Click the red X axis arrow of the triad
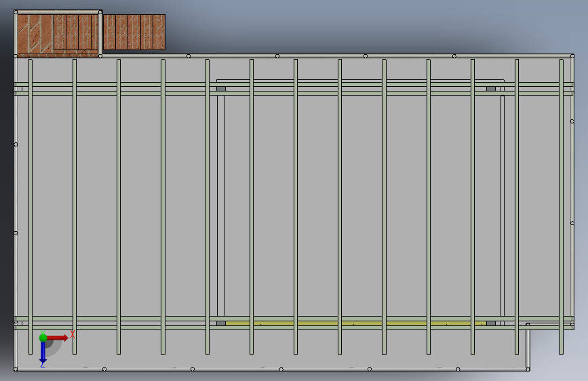Screen dimensions: 588x381 (x=57, y=338)
